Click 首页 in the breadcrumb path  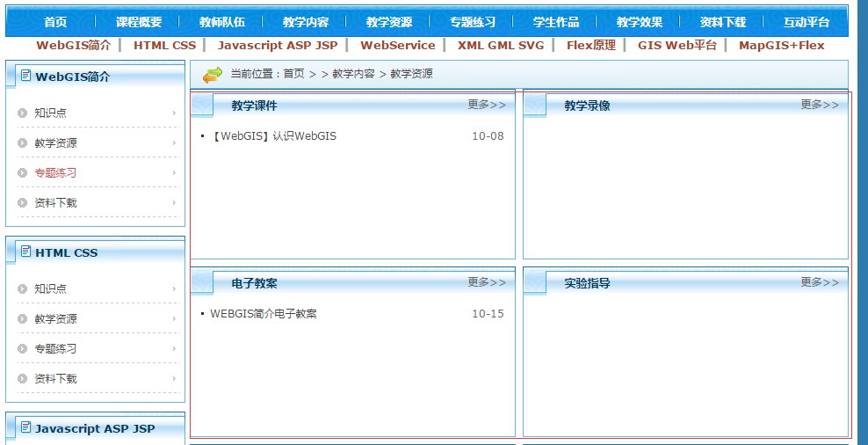(293, 74)
